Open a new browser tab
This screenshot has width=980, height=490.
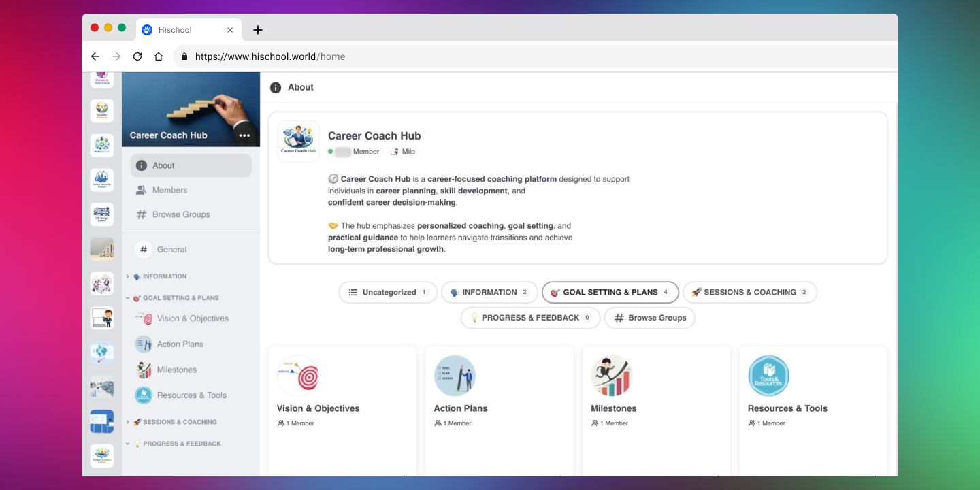[x=258, y=30]
